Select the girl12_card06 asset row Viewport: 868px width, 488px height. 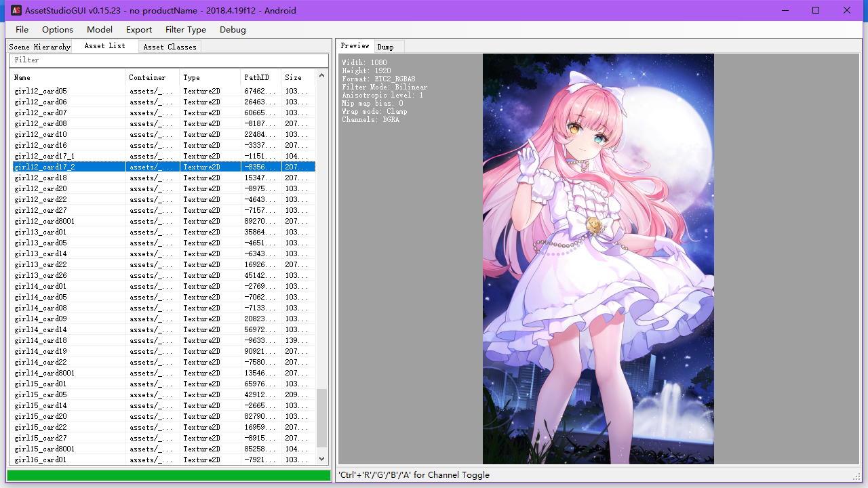(163, 102)
